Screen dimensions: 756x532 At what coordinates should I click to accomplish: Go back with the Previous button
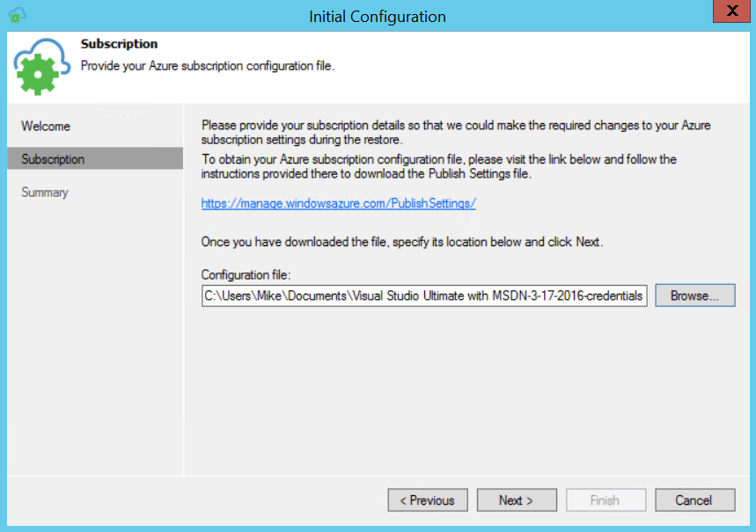tap(428, 500)
